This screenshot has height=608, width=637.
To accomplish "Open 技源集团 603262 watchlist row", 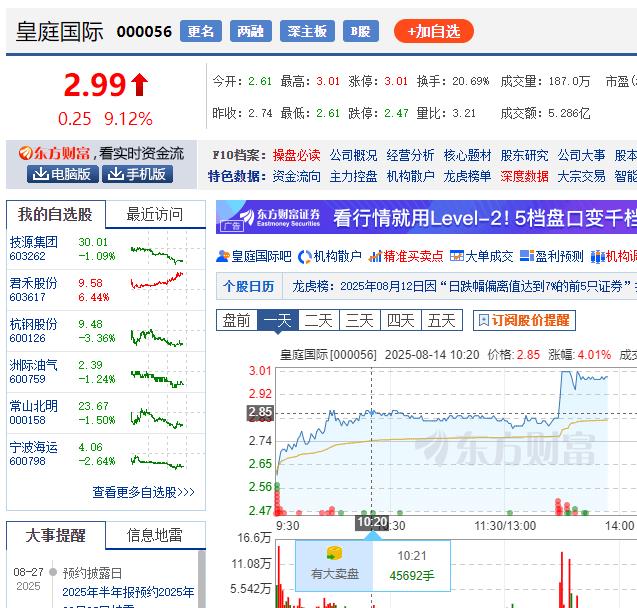I will click(106, 249).
